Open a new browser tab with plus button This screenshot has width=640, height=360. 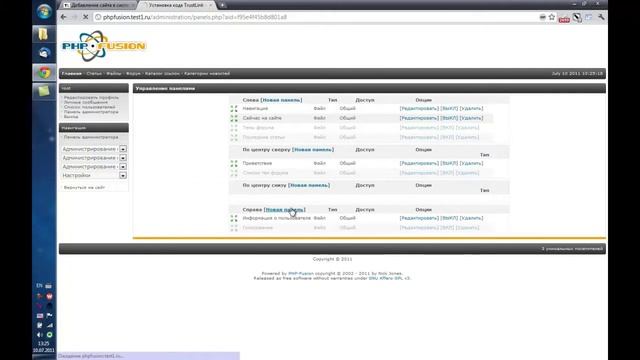coord(222,5)
